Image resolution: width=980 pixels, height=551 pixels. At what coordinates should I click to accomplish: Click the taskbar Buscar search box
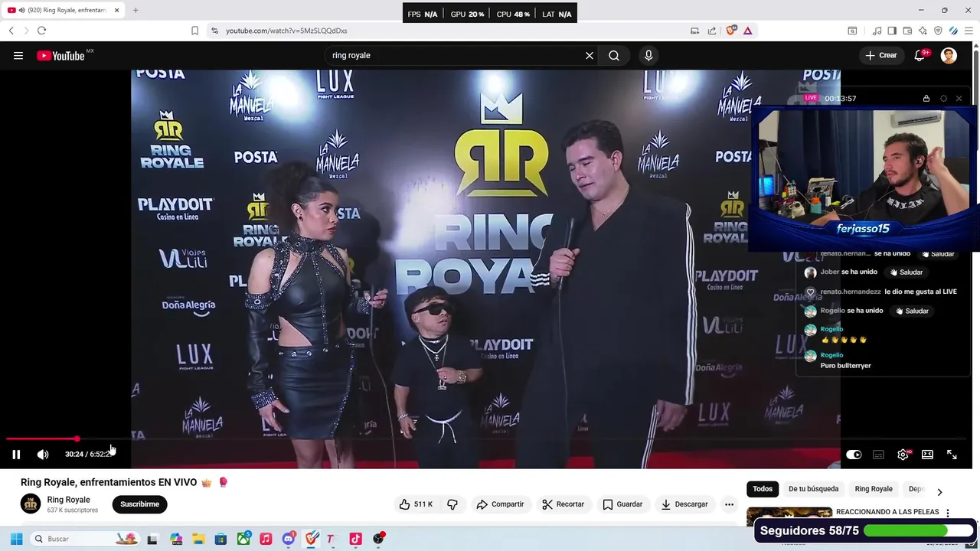[84, 539]
